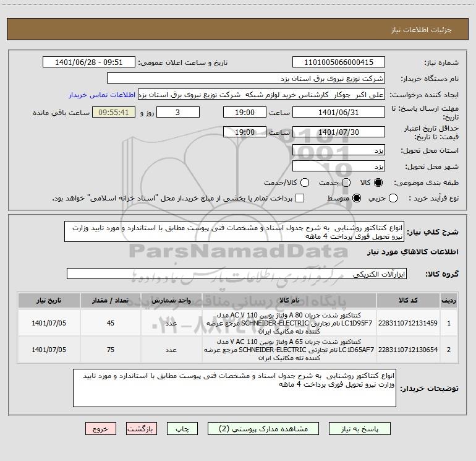Click the 'بازگشت' back button
Screen dimensions: 476x461
point(142,428)
